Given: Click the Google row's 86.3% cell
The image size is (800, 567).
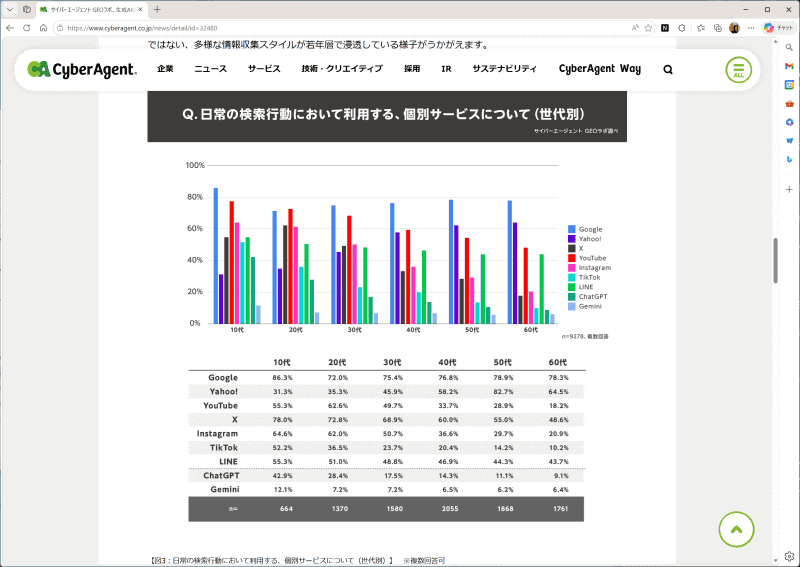Looking at the screenshot, I should tap(282, 378).
